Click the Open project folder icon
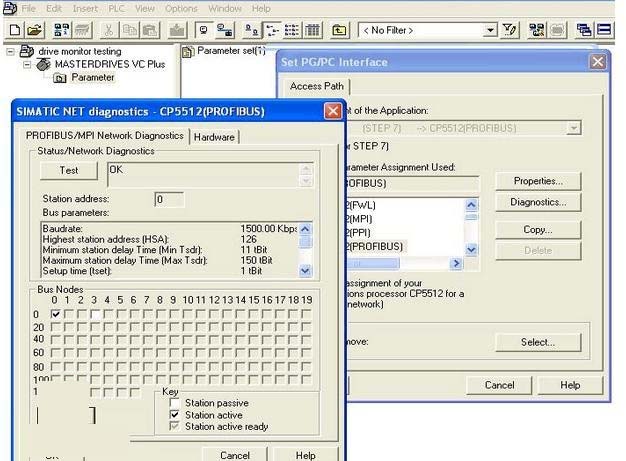Viewport: 626px width, 461px height. point(35,30)
